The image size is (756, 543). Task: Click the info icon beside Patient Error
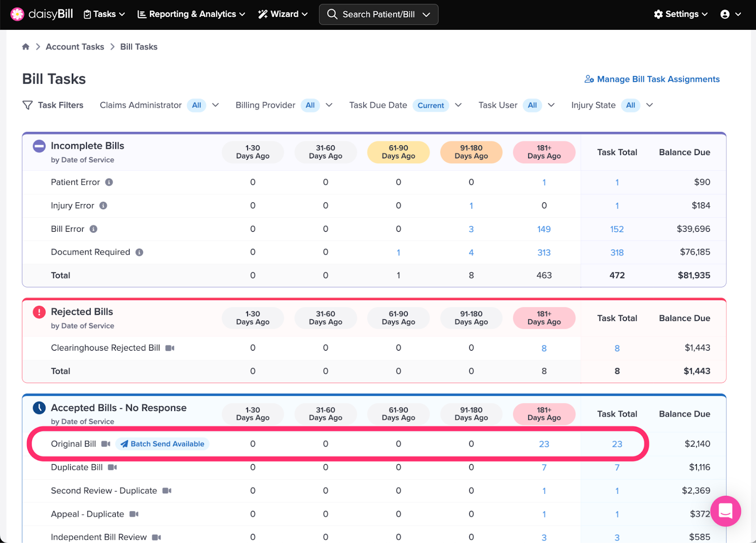coord(109,182)
